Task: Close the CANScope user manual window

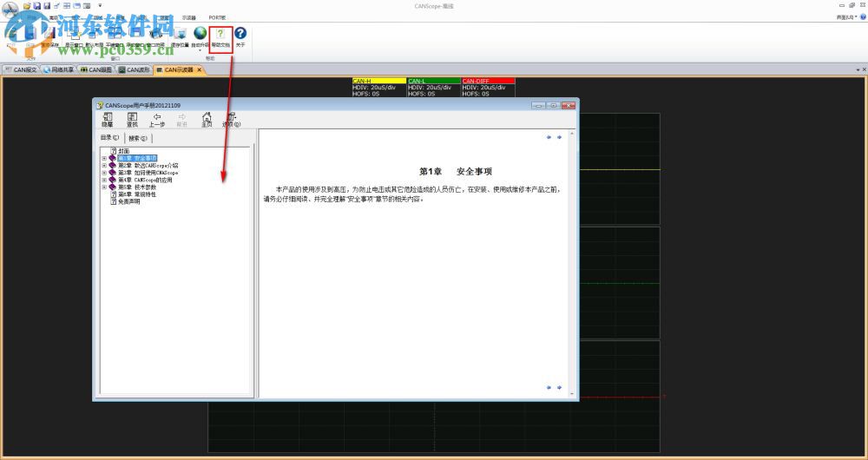Action: point(568,105)
